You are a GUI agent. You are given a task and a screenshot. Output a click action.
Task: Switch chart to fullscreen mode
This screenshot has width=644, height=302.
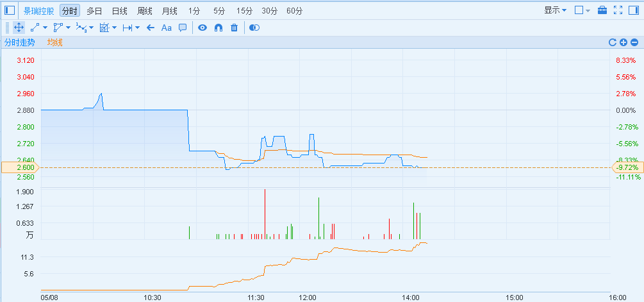618,10
